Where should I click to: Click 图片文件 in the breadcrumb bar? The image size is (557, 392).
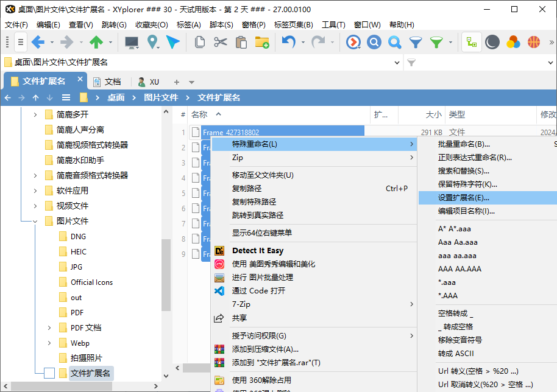coord(161,97)
